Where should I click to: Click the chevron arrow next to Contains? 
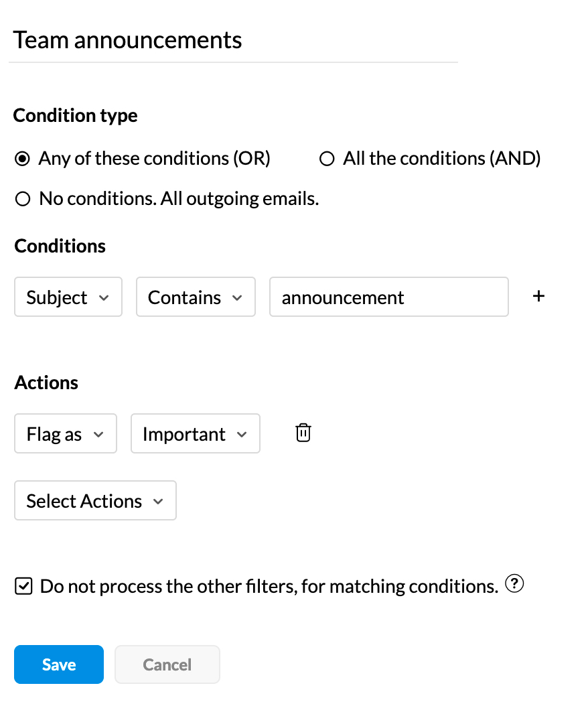(x=237, y=298)
